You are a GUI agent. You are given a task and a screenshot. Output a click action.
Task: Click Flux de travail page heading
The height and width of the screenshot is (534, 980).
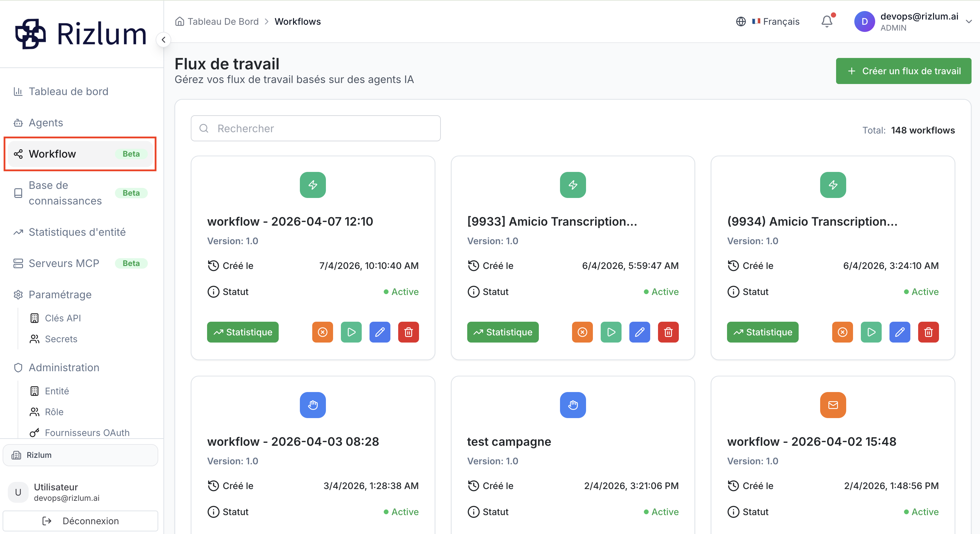[227, 64]
